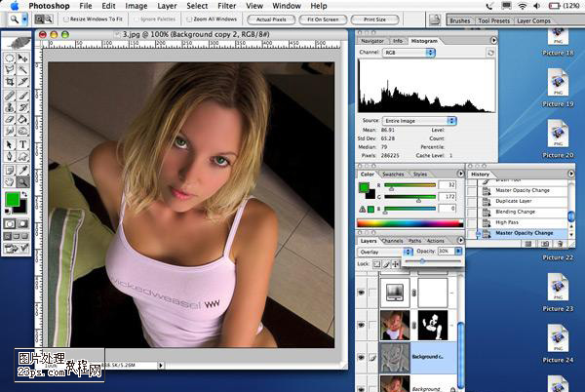Screen dimensions: 585x392
Task: Open the Histogram palette menu arrow
Action: point(493,40)
